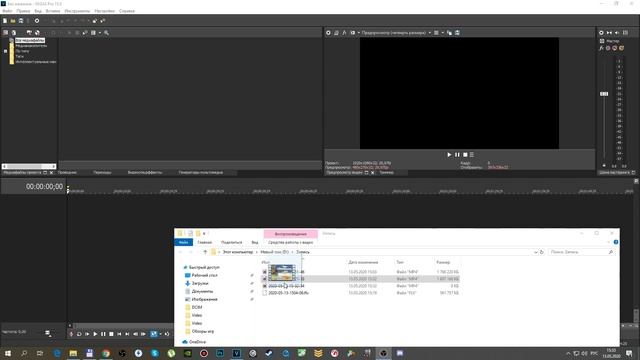This screenshot has width=640, height=360.
Task: Click the timeline Record button
Action: pyautogui.click(x=71, y=334)
